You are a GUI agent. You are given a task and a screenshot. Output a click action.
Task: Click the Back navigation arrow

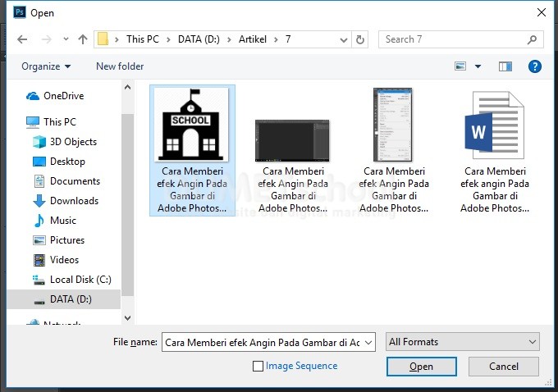[22, 39]
